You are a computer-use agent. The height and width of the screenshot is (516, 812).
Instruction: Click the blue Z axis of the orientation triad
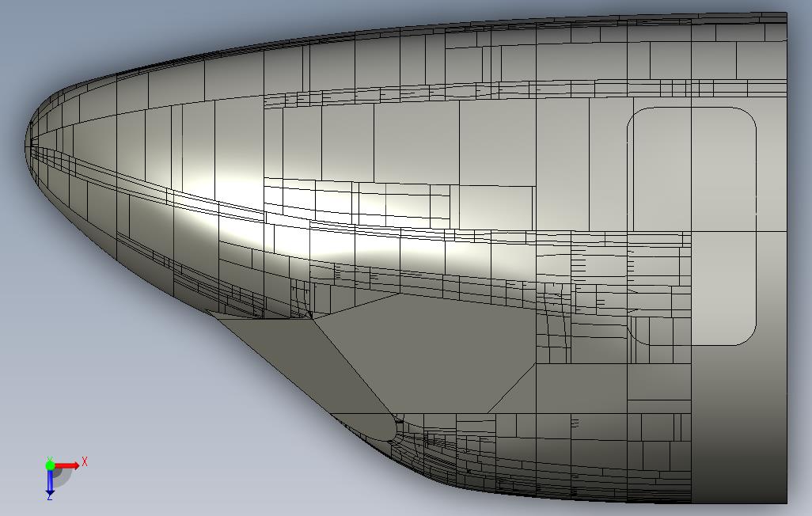50,482
